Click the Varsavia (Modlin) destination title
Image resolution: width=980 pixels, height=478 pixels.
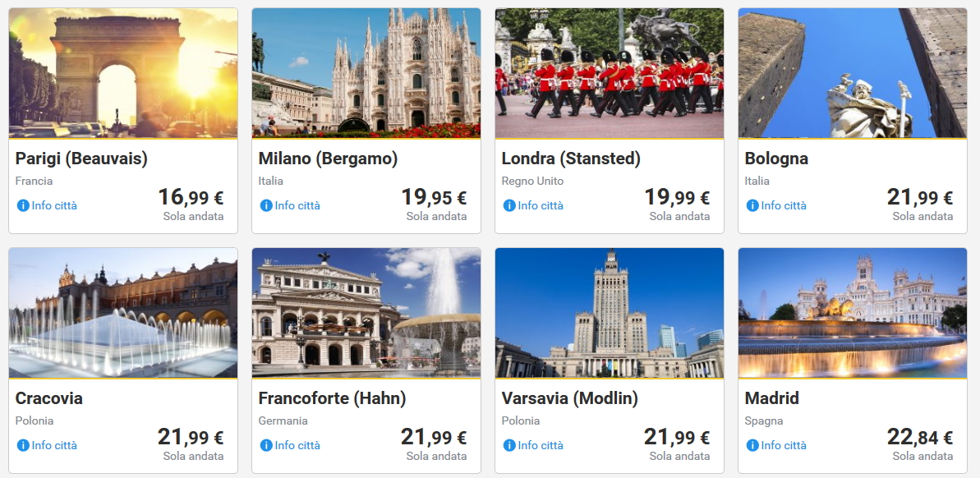click(x=569, y=398)
